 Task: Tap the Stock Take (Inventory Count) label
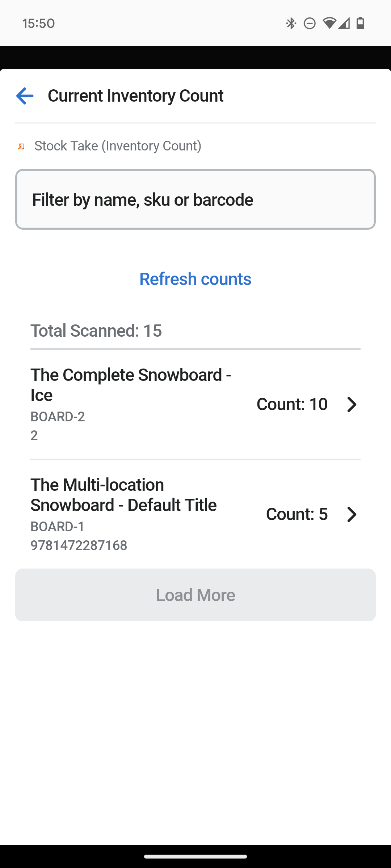coord(118,146)
